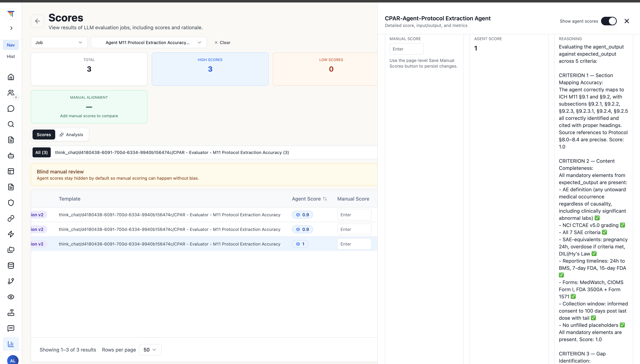The width and height of the screenshot is (640, 364).
Task: Close the Protocol Extraction Agent detail panel
Action: coord(627,21)
